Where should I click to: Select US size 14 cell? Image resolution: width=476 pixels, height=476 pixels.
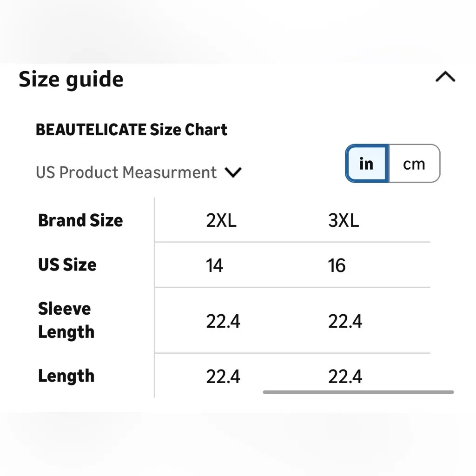coord(215,265)
